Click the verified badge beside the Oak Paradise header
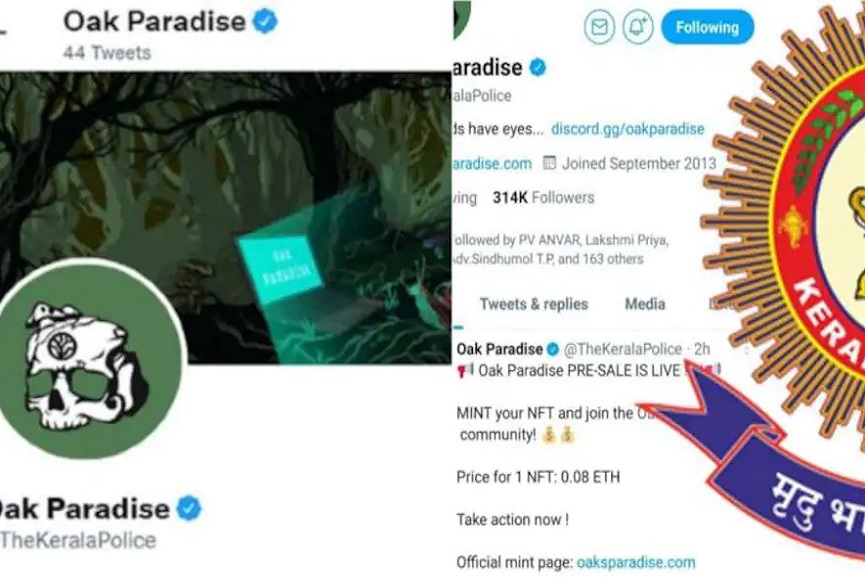The image size is (865, 577). [x=265, y=22]
